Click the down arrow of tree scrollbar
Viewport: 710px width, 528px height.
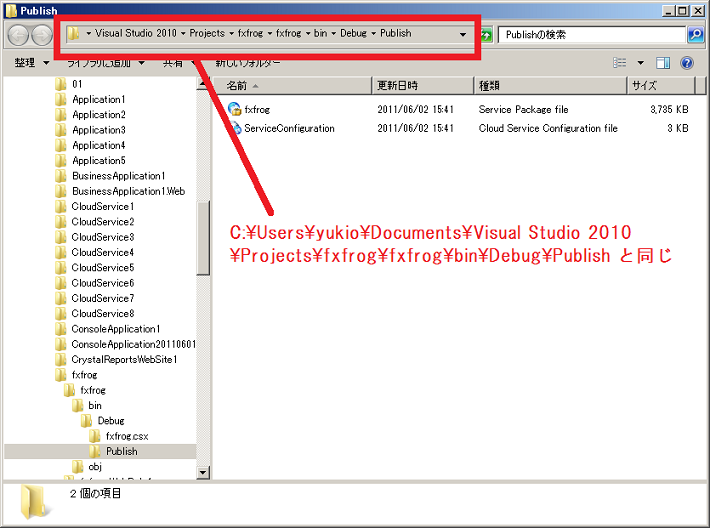coord(203,472)
